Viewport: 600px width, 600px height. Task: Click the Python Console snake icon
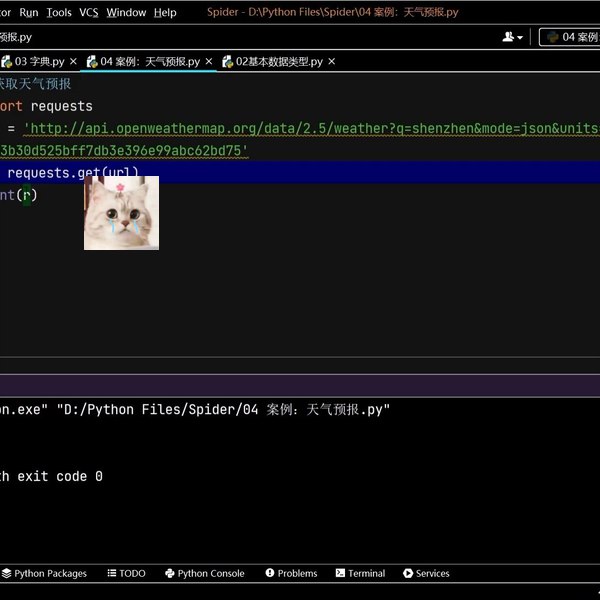(x=170, y=573)
